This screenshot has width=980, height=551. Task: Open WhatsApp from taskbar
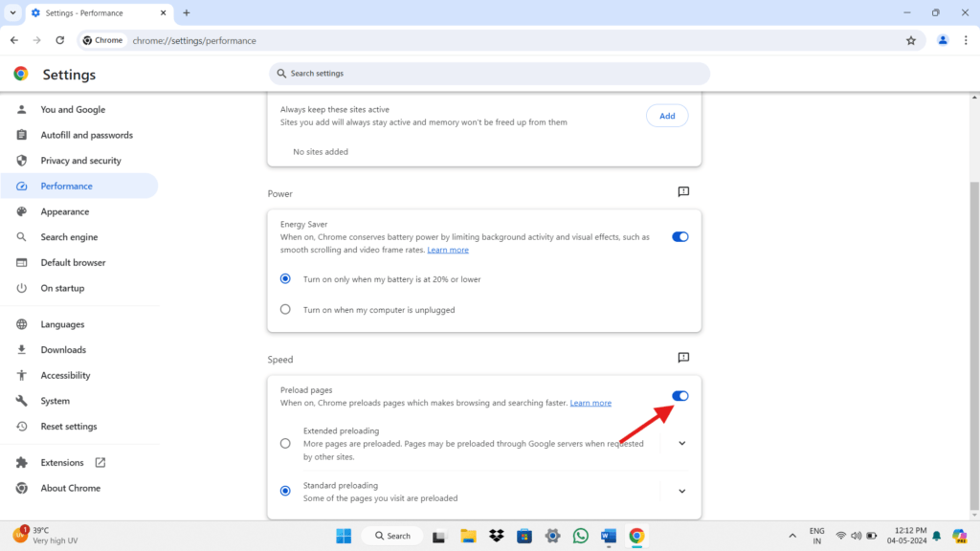[581, 536]
